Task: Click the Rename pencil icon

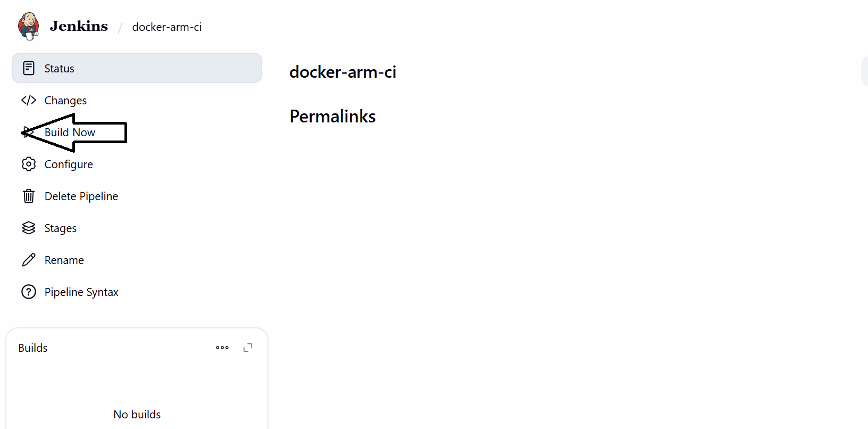Action: pyautogui.click(x=28, y=260)
